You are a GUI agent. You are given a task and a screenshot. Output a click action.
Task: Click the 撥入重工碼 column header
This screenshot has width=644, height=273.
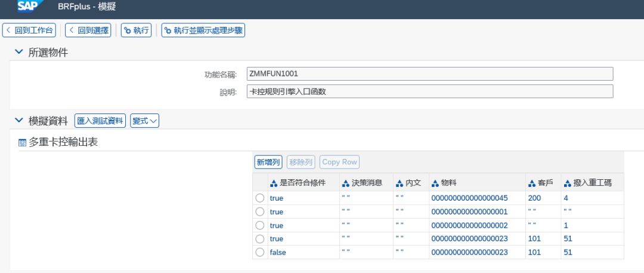coord(593,183)
